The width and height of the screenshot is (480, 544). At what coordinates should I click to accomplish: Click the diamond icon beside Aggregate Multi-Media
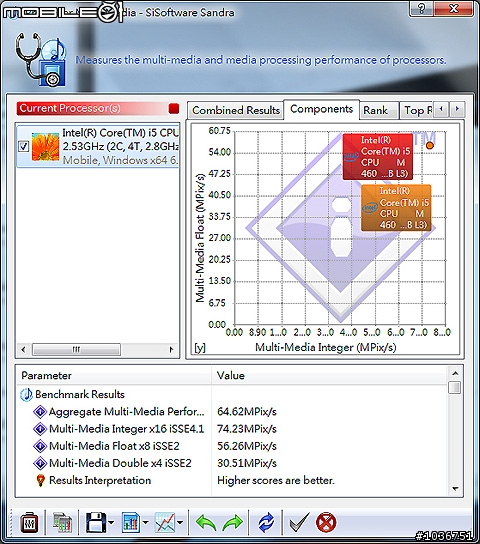pos(40,412)
